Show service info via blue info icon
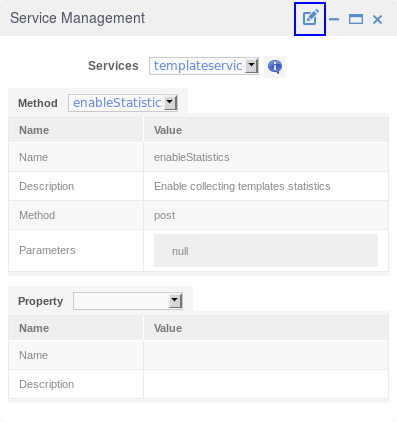This screenshot has height=422, width=397. (275, 67)
